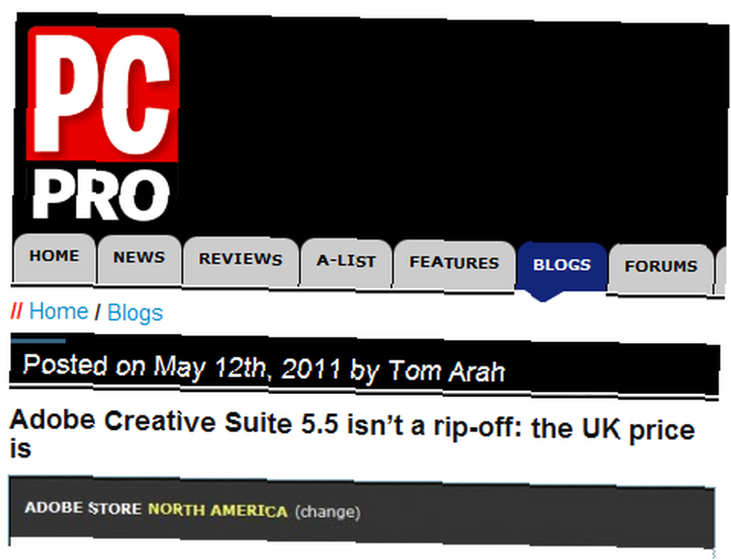Click the ADOBE STORE banner text
Screen dimensions: 731x560
coord(83,507)
